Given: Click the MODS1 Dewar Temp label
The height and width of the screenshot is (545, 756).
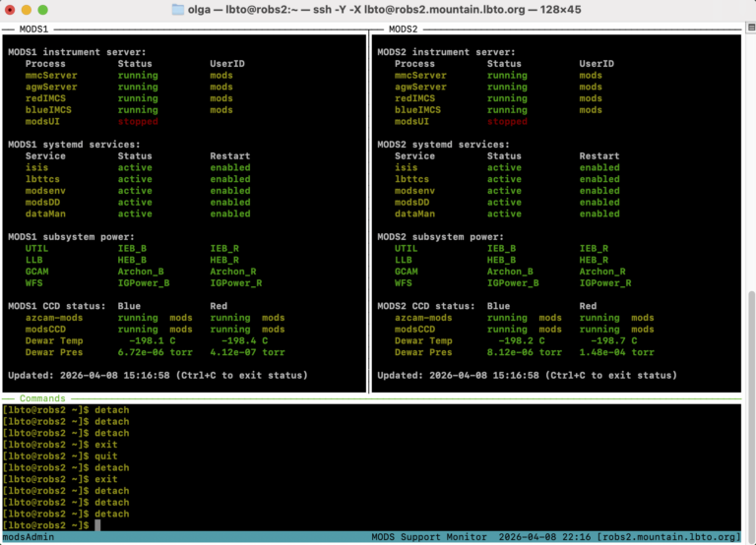Looking at the screenshot, I should pyautogui.click(x=54, y=340).
